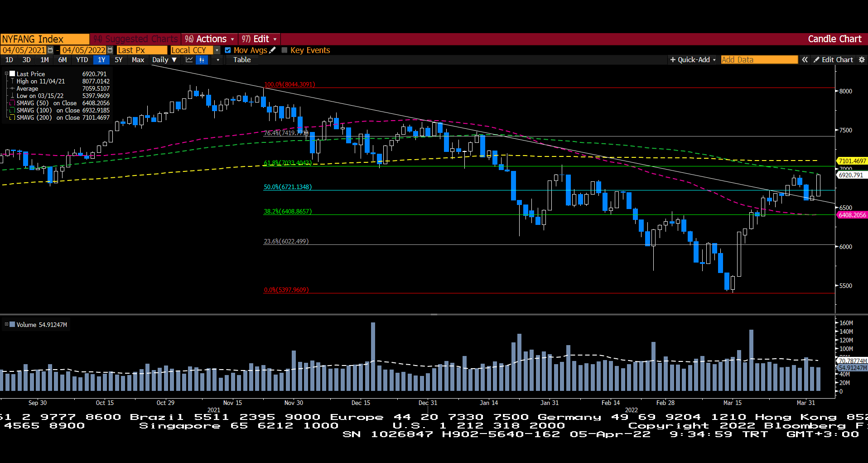The height and width of the screenshot is (463, 868).
Task: Select the YTD time range
Action: pos(82,60)
